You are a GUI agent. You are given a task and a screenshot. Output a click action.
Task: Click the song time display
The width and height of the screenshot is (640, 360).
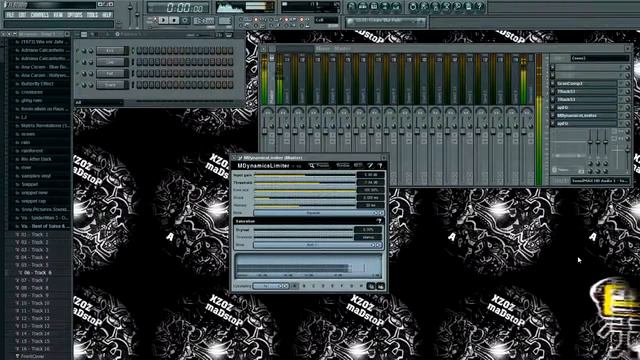(x=178, y=8)
